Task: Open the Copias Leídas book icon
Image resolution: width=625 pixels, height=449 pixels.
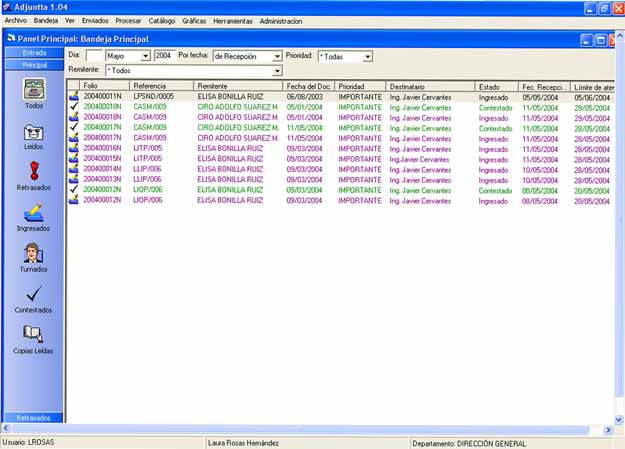Action: 33,334
